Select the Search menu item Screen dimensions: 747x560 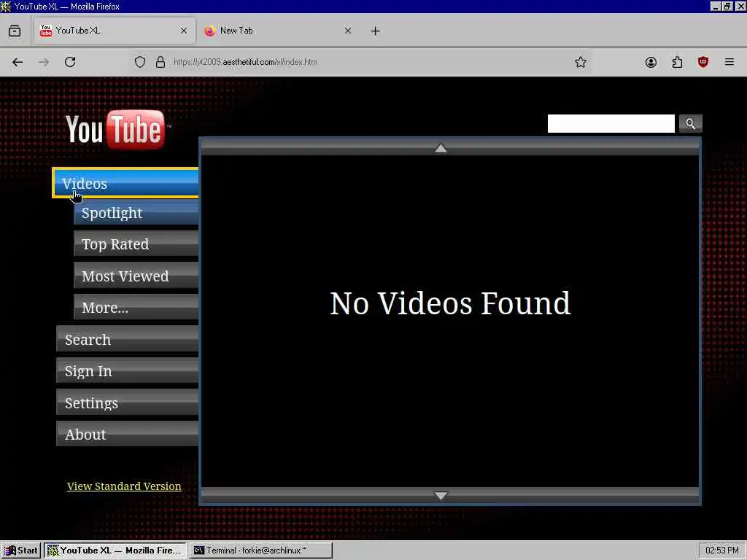click(x=128, y=339)
